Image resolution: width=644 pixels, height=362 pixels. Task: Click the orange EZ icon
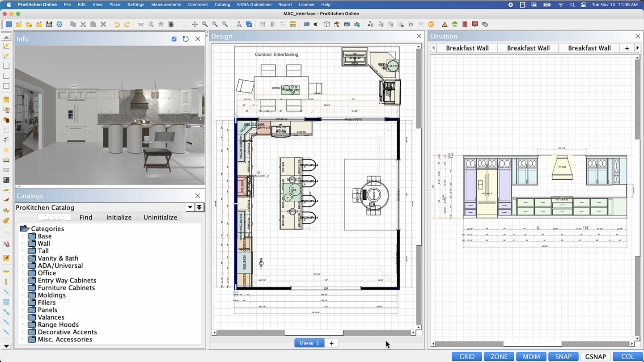click(431, 25)
